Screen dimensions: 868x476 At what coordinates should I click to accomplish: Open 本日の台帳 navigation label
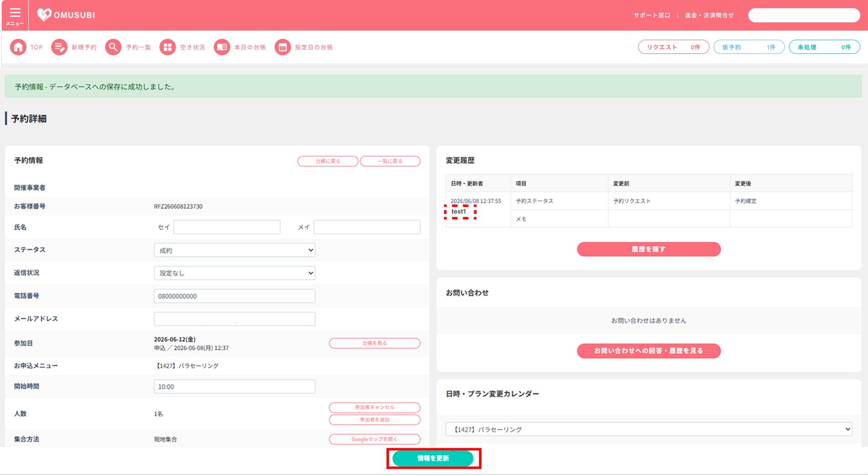(250, 48)
